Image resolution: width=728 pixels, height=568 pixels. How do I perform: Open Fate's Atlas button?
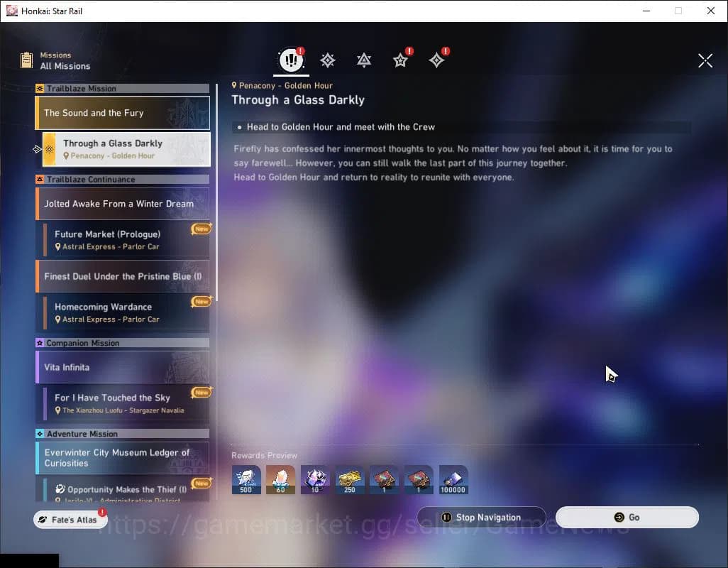coord(70,519)
